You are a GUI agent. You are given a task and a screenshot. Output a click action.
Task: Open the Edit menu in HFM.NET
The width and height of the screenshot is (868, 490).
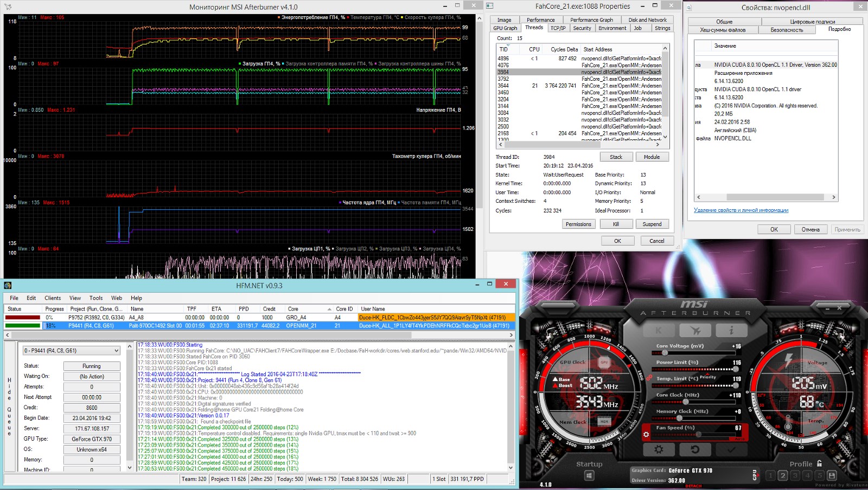click(31, 298)
